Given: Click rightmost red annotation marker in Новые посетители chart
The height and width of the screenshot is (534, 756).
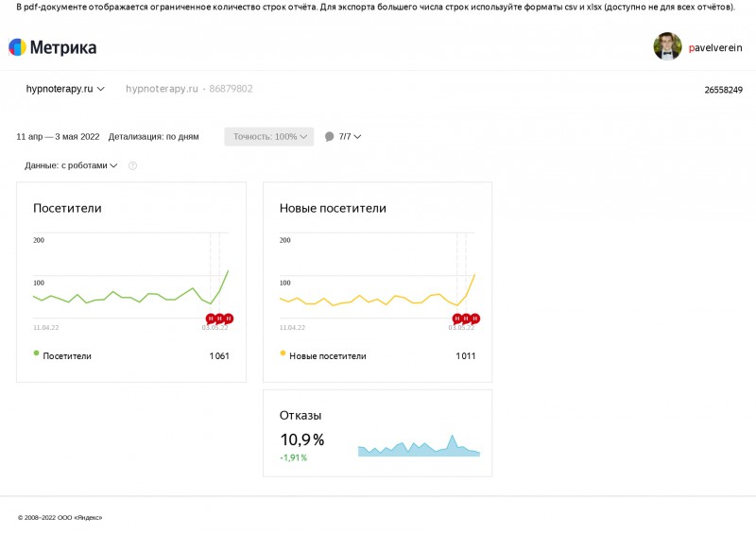Looking at the screenshot, I should click(475, 319).
